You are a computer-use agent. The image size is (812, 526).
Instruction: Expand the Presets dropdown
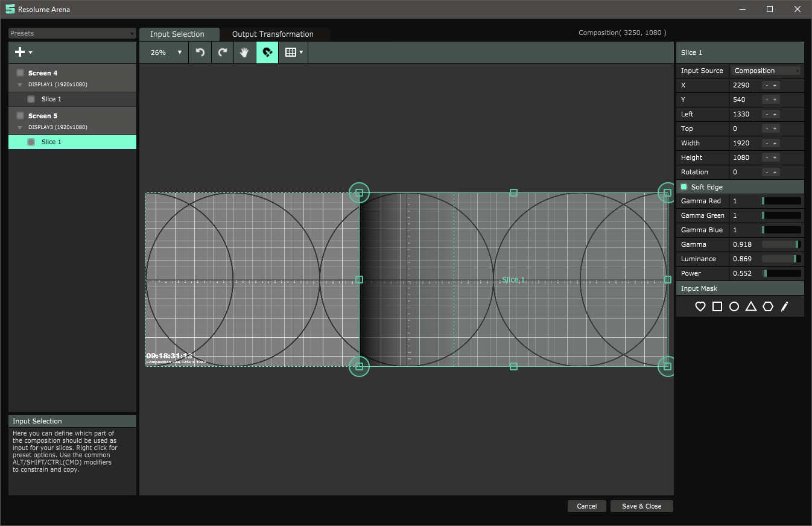72,34
